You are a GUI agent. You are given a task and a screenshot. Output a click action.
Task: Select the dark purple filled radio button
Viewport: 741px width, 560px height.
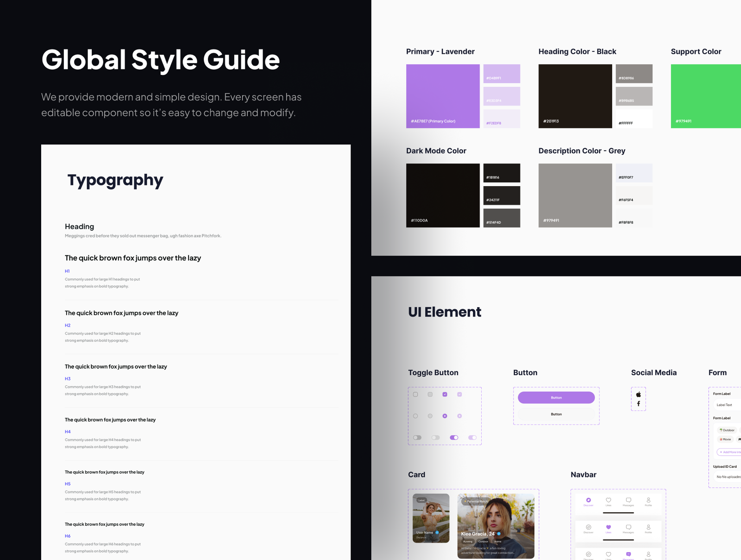click(445, 416)
